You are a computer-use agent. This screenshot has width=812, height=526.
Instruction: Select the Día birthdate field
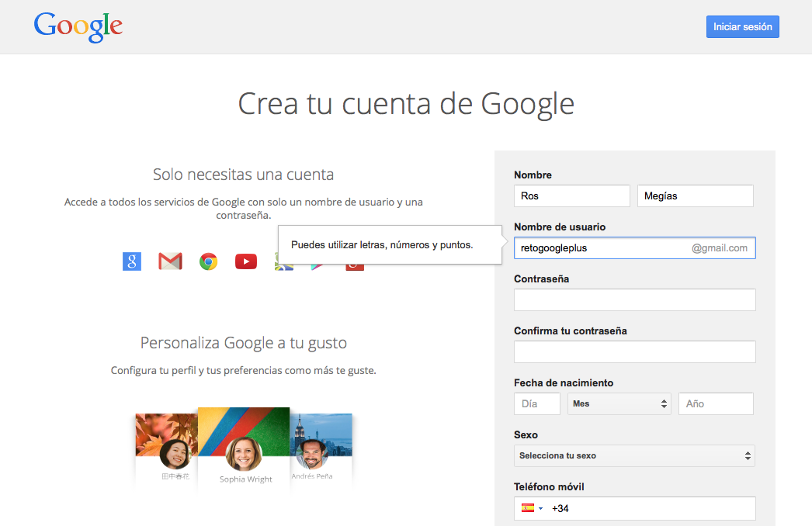pyautogui.click(x=536, y=403)
